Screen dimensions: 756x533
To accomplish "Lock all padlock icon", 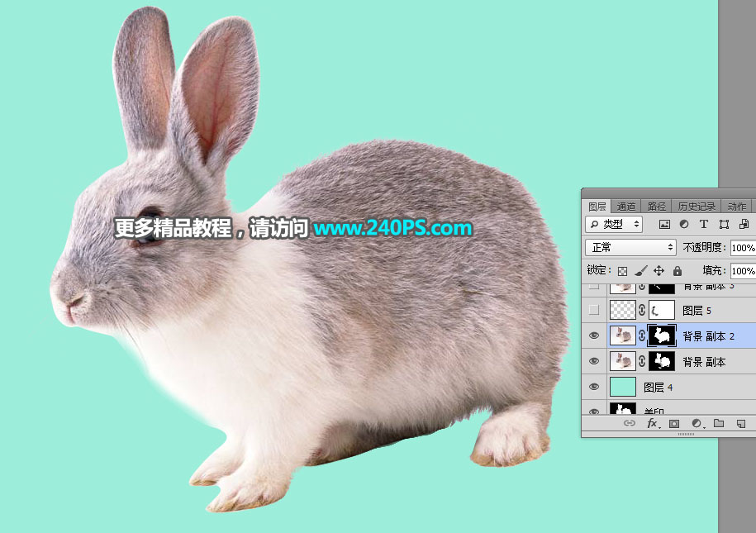I will click(678, 270).
